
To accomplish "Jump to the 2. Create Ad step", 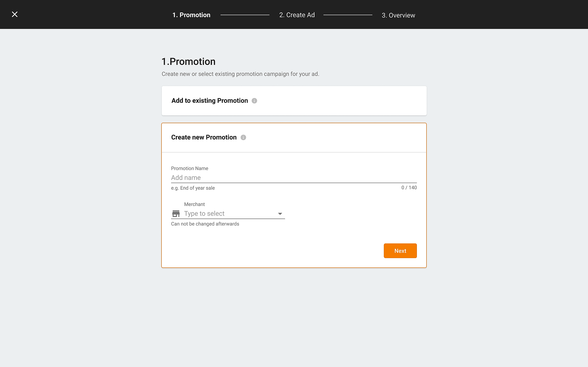I will point(297,15).
